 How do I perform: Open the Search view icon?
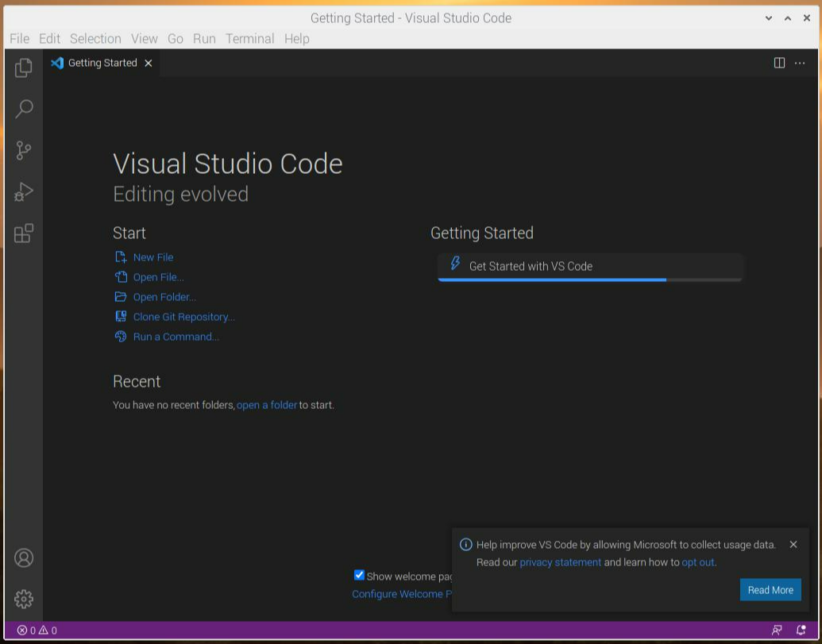pos(24,109)
